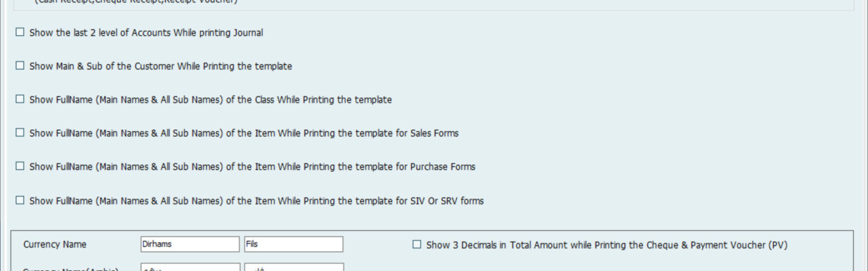Select the Fils sub-currency name field
868x271 pixels.
pyautogui.click(x=294, y=244)
